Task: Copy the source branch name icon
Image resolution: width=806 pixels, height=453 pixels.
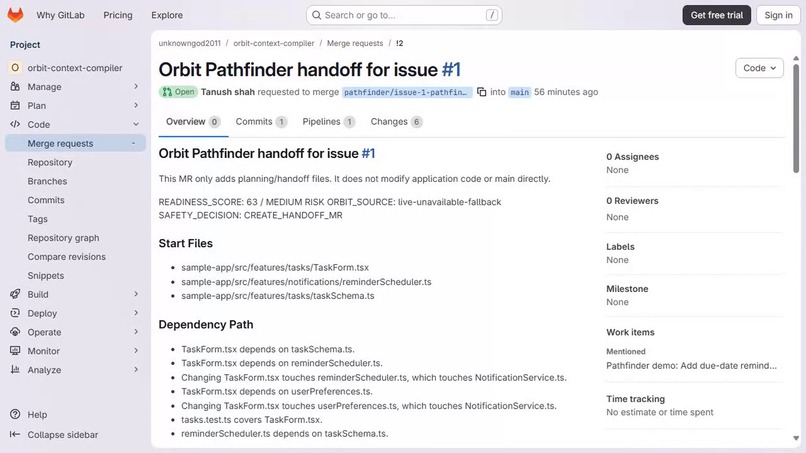Action: (482, 92)
